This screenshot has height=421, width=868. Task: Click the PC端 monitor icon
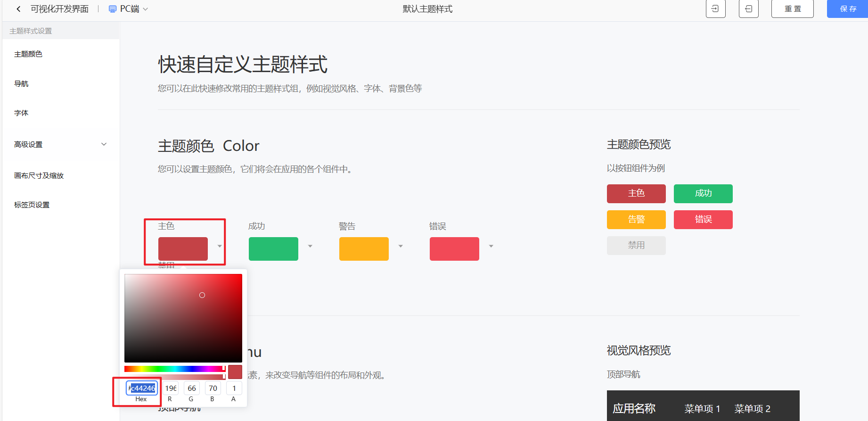[x=113, y=9]
